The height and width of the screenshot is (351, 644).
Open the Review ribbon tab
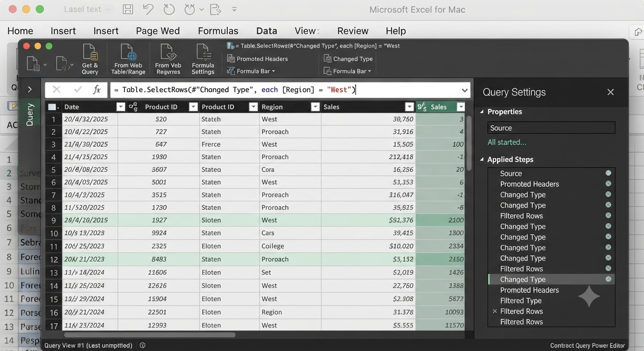(x=353, y=31)
